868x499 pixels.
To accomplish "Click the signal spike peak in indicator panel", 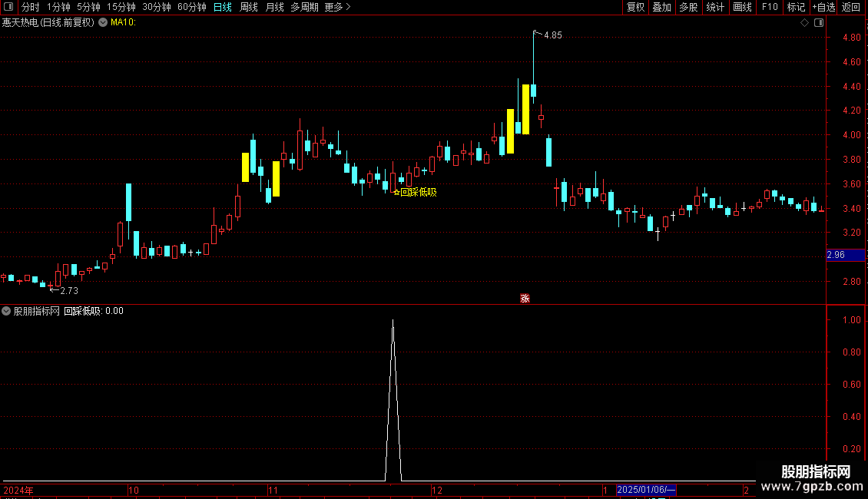I will pos(393,321).
